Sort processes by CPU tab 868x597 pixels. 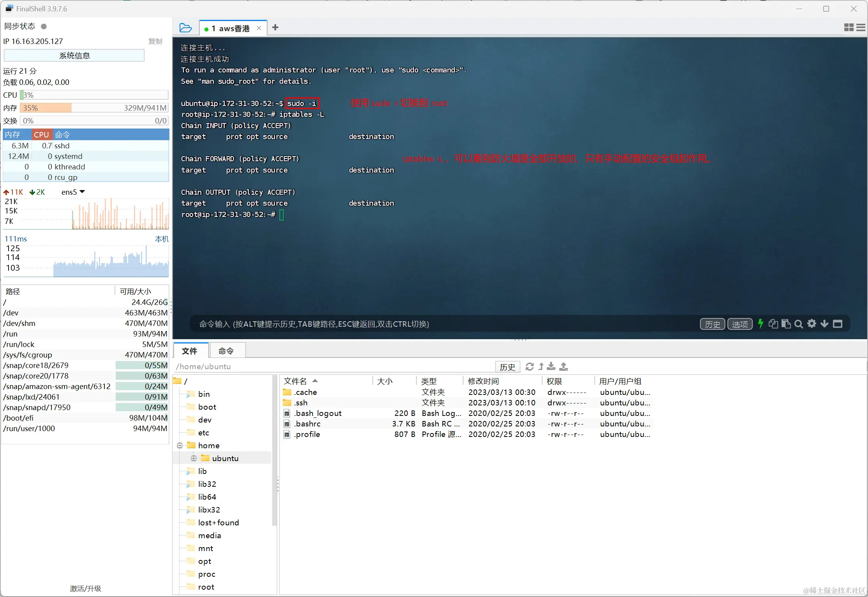(41, 135)
